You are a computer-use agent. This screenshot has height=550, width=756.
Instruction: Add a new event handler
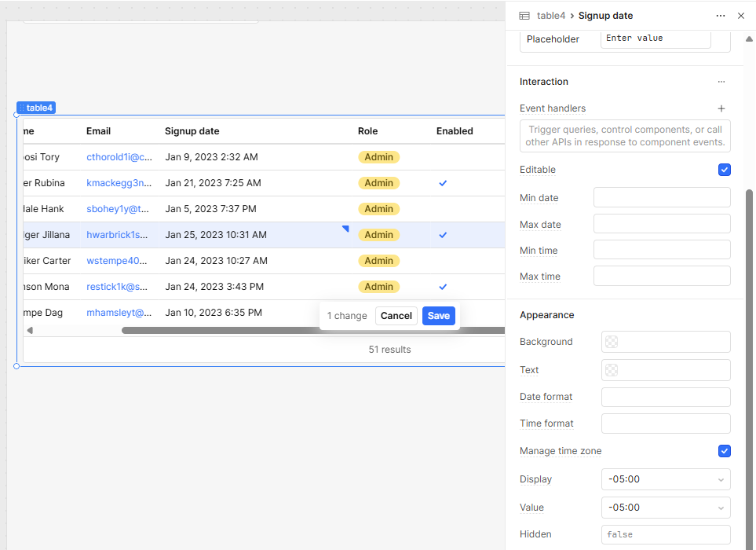tap(721, 108)
